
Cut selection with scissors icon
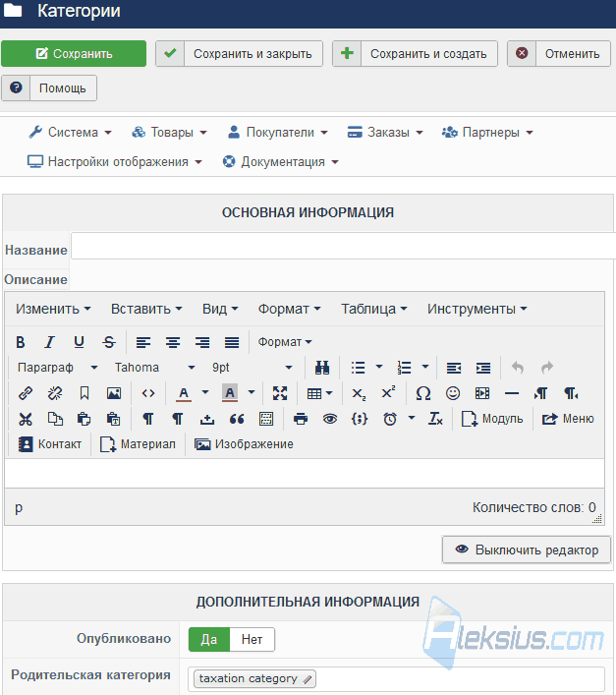(x=26, y=419)
